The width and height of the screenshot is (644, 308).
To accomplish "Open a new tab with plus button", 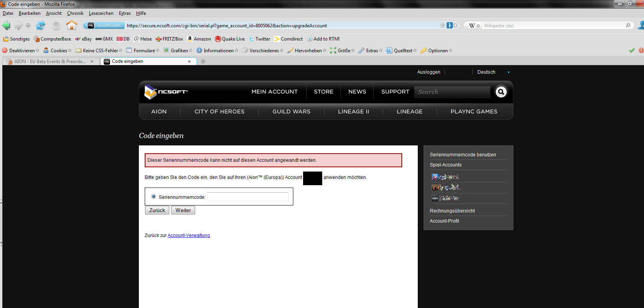I will (x=203, y=61).
